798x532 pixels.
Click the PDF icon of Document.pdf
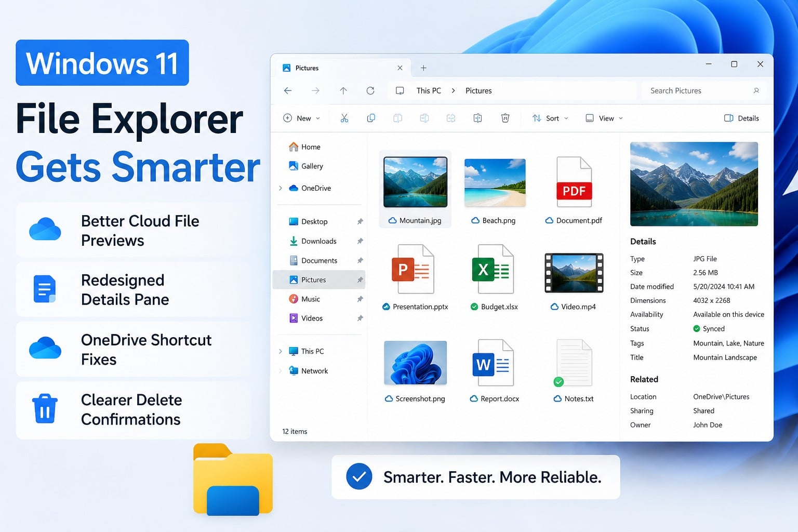click(x=574, y=182)
